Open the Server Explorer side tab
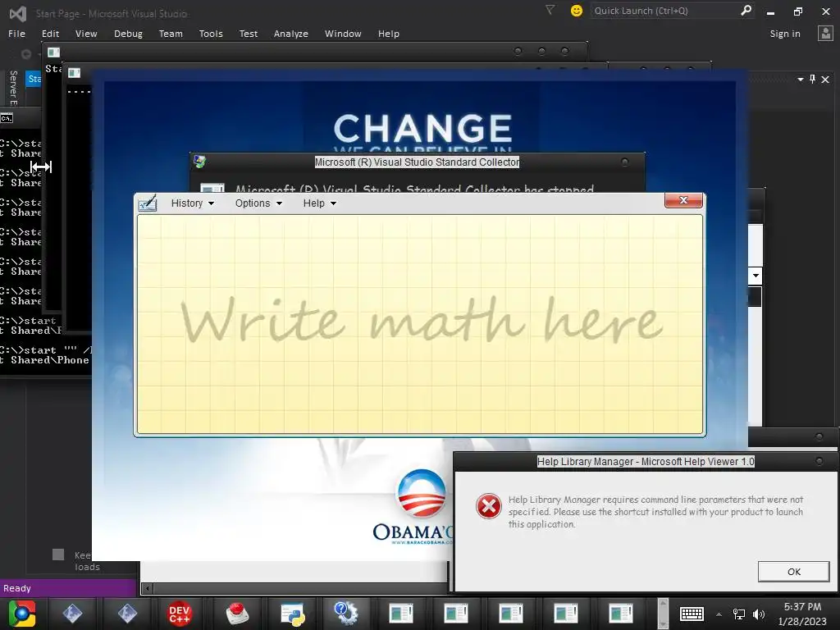The height and width of the screenshot is (630, 840). point(13,88)
